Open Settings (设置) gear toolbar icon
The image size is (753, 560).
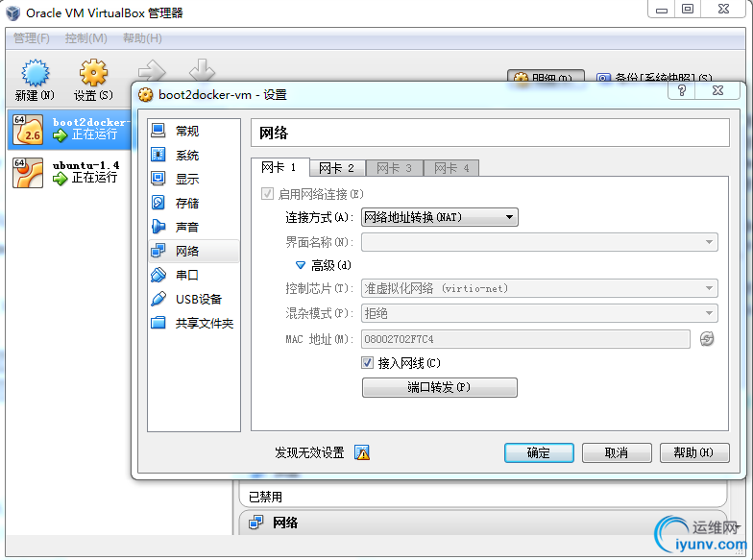coord(93,73)
